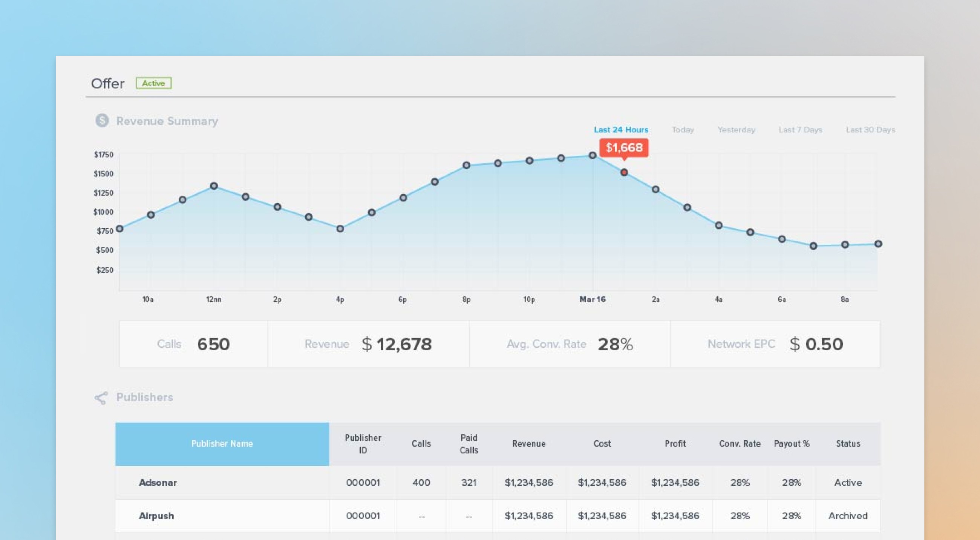The width and height of the screenshot is (980, 540).
Task: Sort by Status column header
Action: 848,444
